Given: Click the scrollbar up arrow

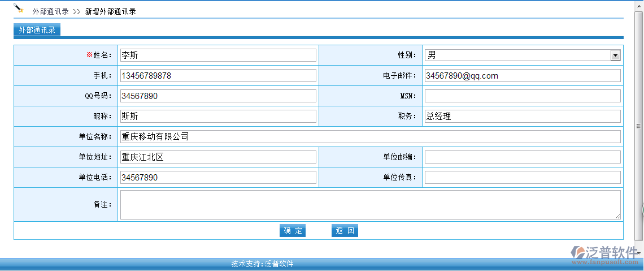Looking at the screenshot, I should point(638,5).
